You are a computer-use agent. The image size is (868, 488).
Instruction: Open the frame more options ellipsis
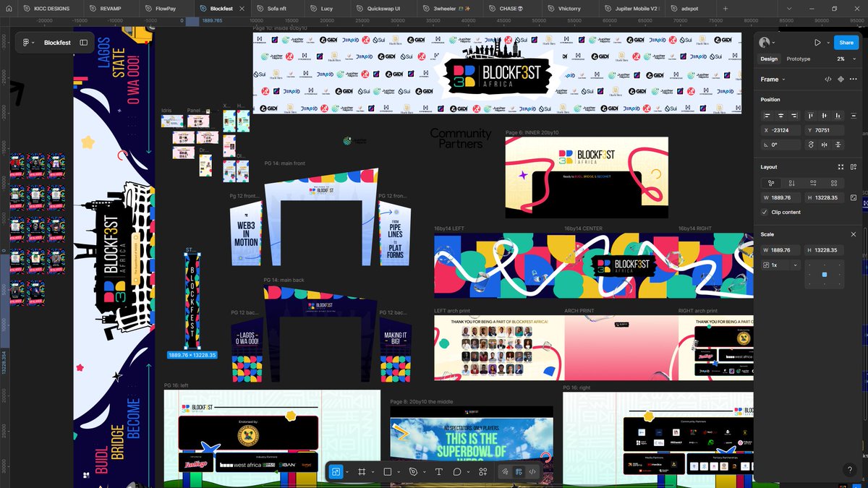[x=854, y=79]
